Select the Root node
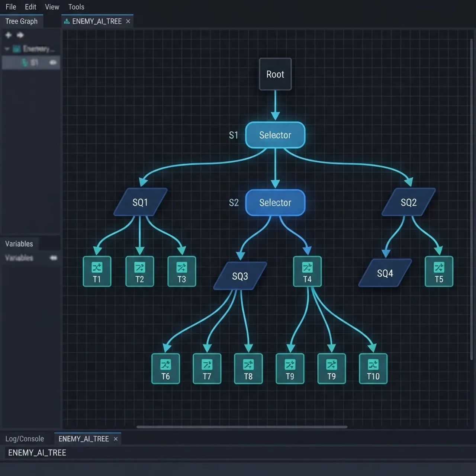Image resolution: width=476 pixels, height=476 pixels. point(275,74)
